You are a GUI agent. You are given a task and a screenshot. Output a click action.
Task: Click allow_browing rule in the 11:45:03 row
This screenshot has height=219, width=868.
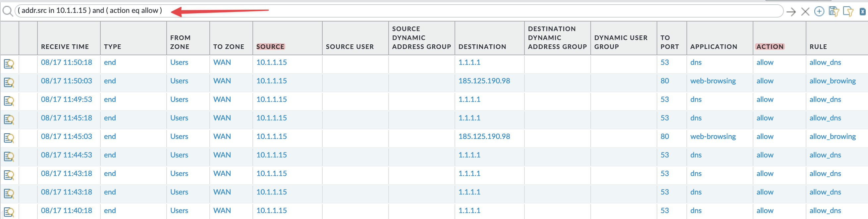(832, 136)
